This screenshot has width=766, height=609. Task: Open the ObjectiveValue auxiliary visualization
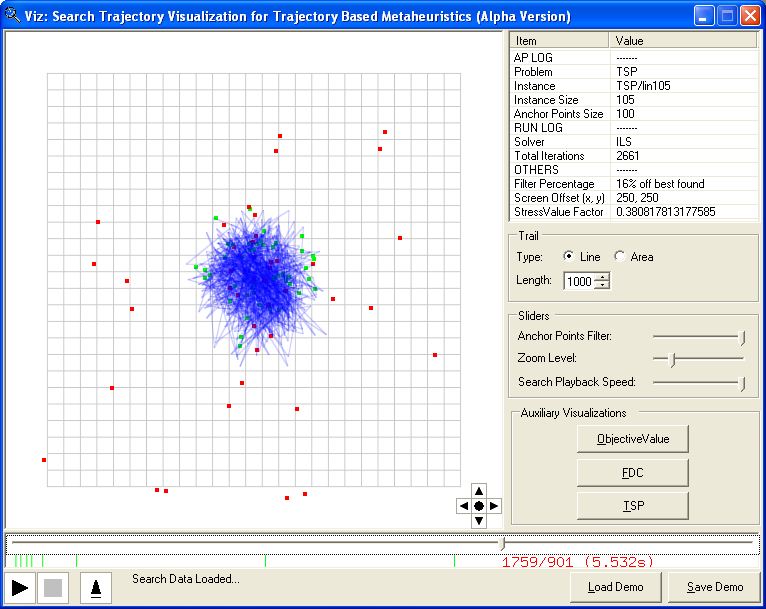pos(633,439)
